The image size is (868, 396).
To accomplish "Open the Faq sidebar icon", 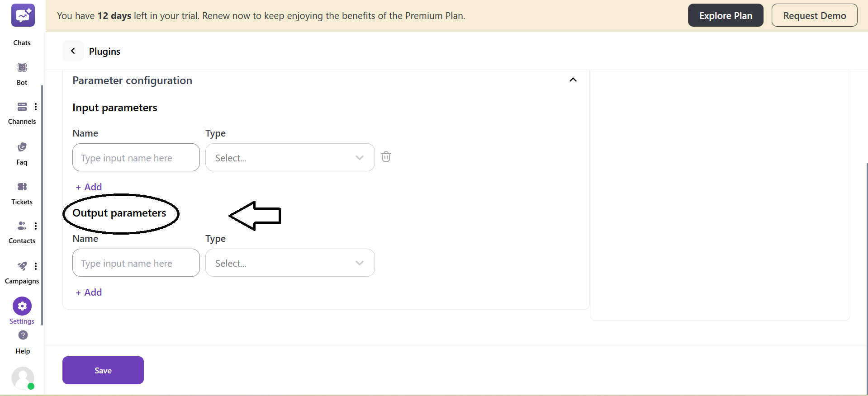I will coord(22,147).
